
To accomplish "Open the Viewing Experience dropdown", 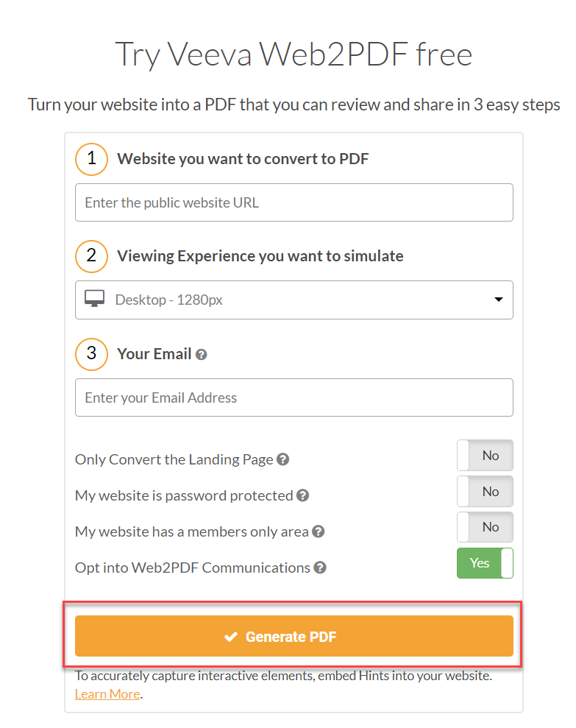I will [294, 300].
